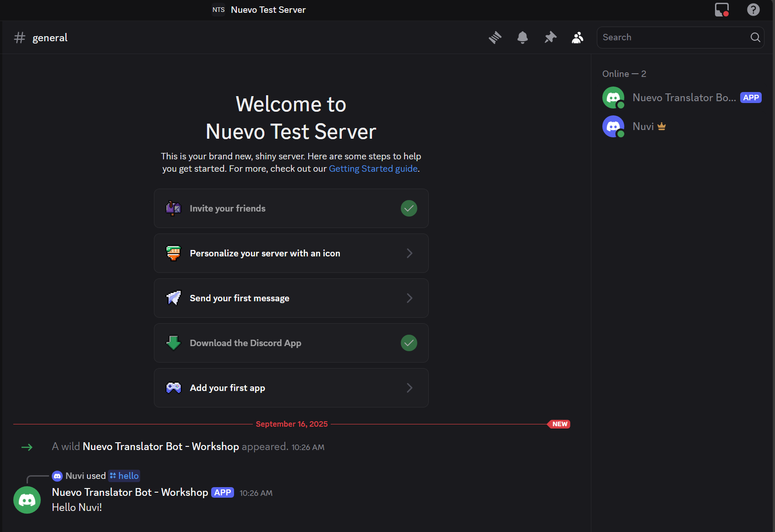Open Add your first app card
775x532 pixels.
pyautogui.click(x=291, y=388)
